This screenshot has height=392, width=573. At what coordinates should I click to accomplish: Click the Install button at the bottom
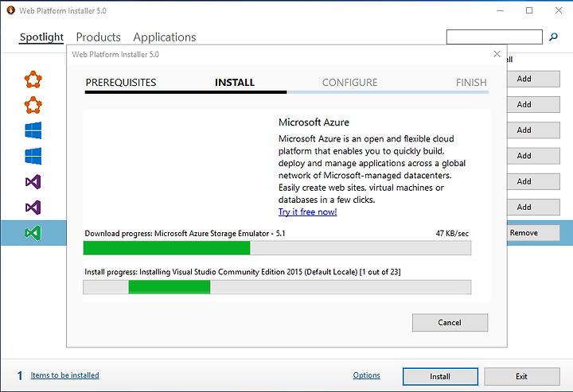coord(440,376)
